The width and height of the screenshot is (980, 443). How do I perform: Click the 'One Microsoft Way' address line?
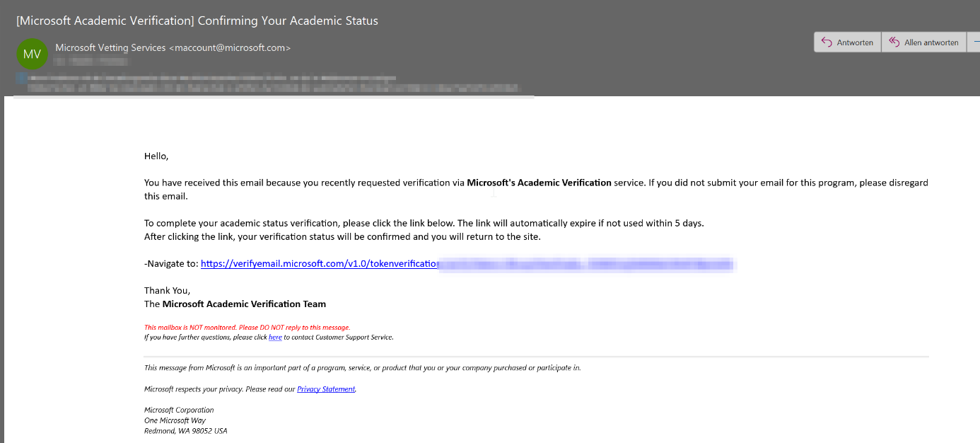(175, 420)
